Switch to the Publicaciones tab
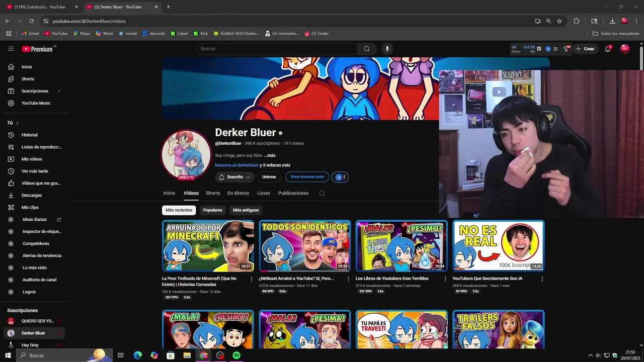 tap(293, 193)
